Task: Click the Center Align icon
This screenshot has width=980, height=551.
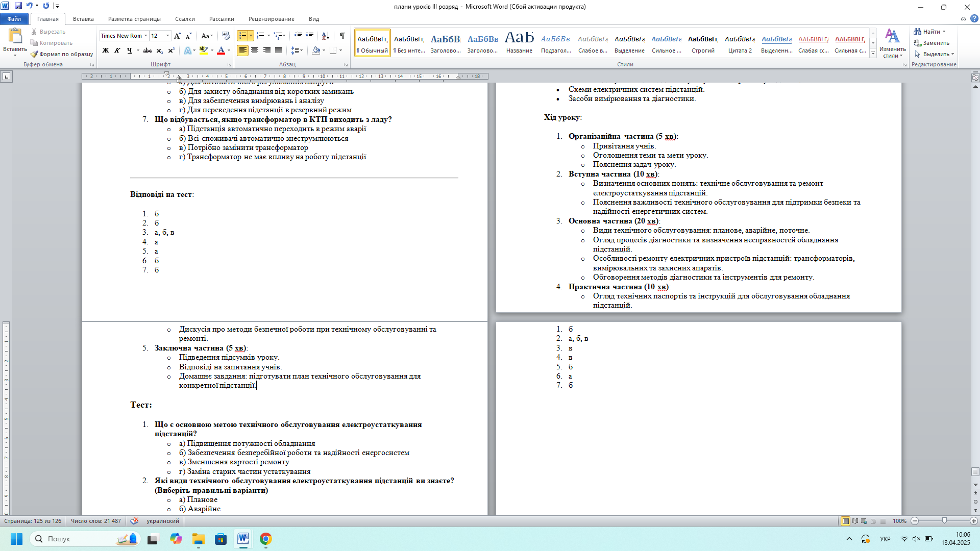Action: 255,51
